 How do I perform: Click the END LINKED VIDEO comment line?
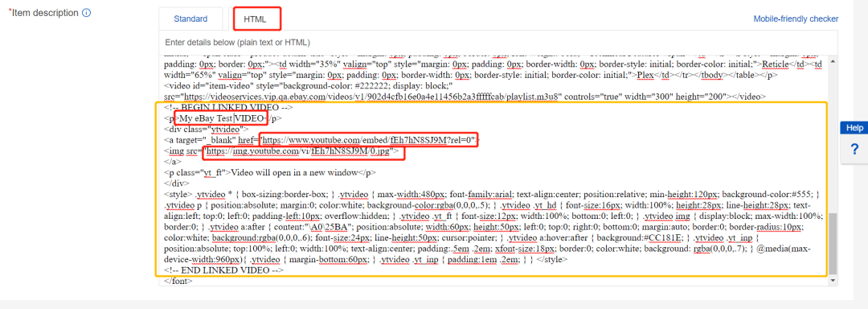pos(223,270)
